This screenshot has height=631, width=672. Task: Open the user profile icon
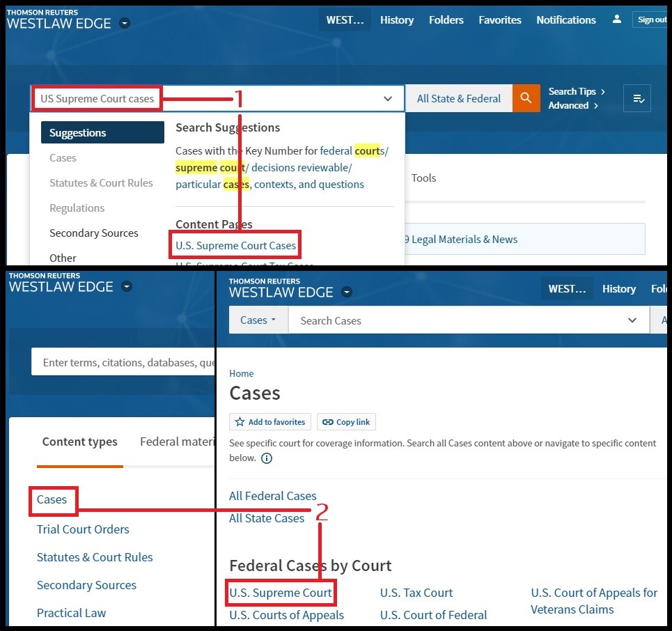click(x=616, y=20)
